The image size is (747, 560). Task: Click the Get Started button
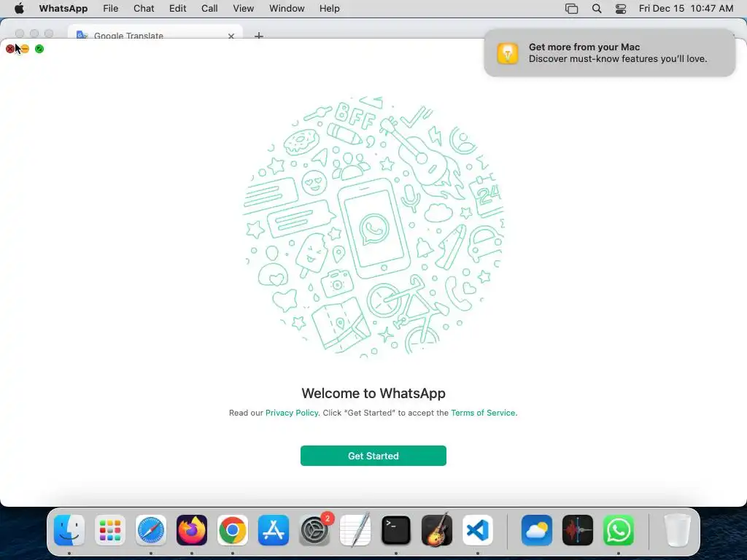[x=373, y=456]
